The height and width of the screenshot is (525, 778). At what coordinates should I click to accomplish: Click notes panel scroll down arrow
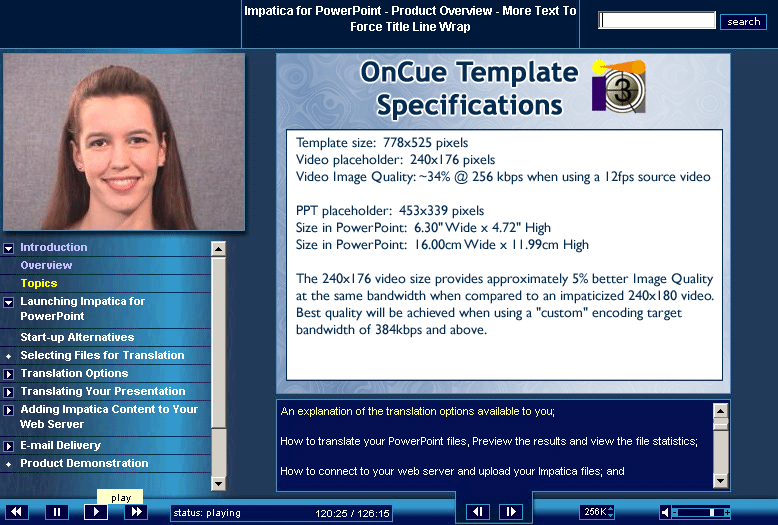point(720,480)
